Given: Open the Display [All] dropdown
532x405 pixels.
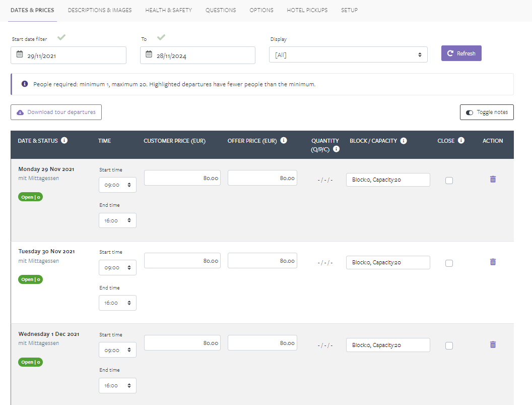Looking at the screenshot, I should pyautogui.click(x=348, y=54).
